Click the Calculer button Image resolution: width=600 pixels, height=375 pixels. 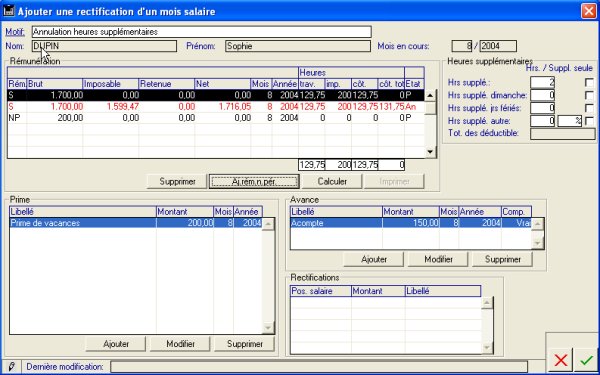point(332,181)
